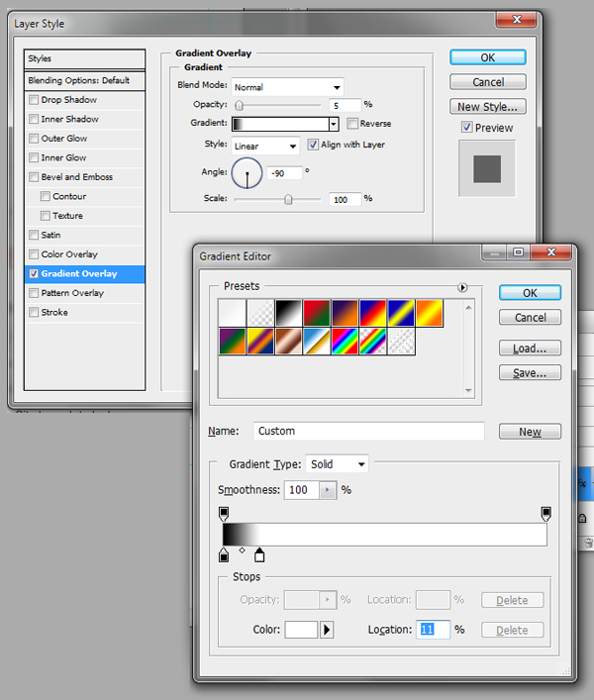
Task: Open the gradient Style dropdown
Action: tap(265, 146)
